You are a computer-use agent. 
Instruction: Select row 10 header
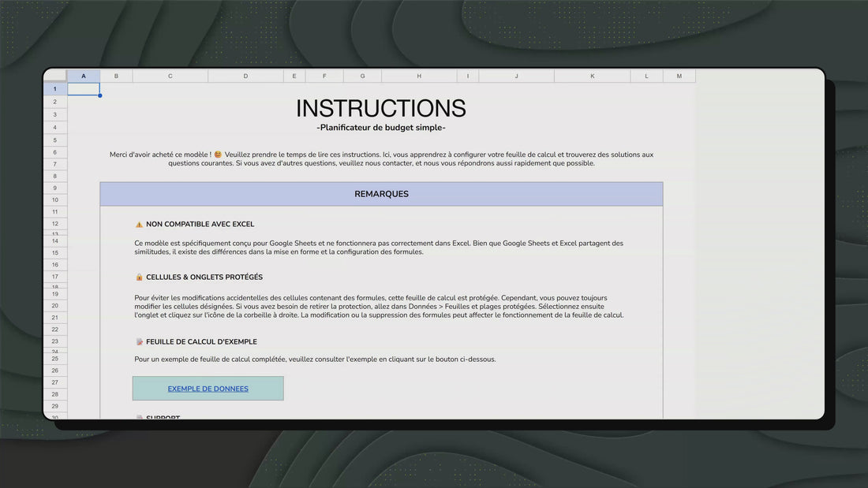click(x=54, y=199)
